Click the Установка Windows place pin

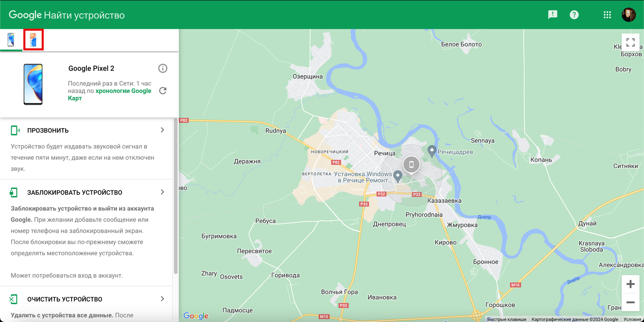398,176
